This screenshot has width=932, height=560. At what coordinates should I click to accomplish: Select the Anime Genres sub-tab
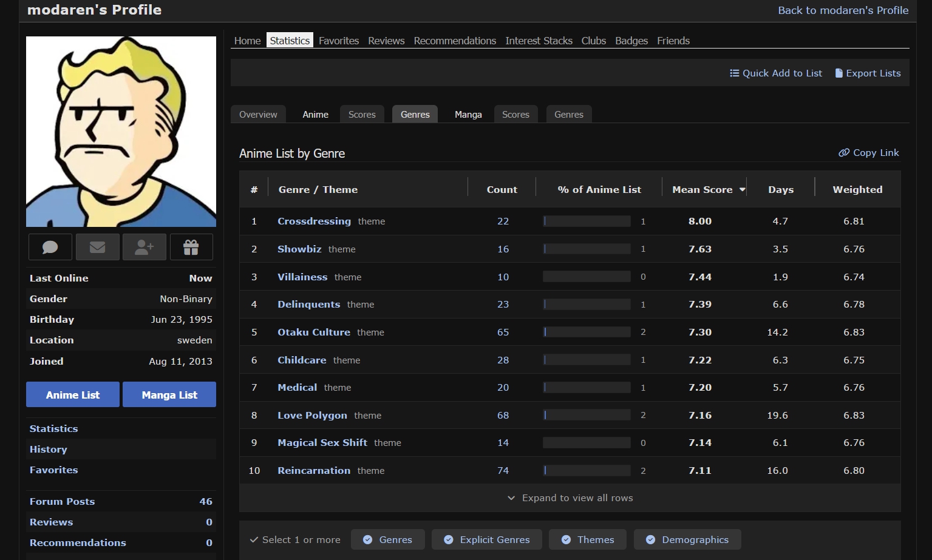415,115
